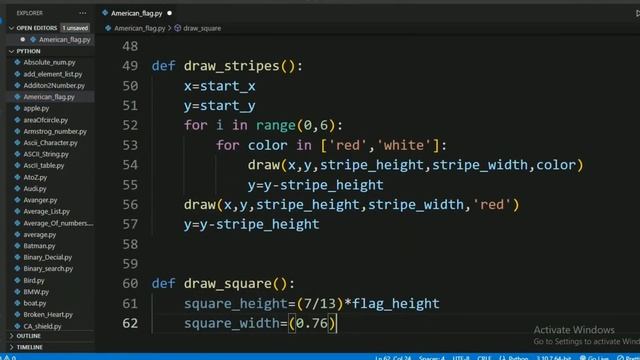
Task: Click 'draw_stripes' function name on line 49
Action: pos(231,66)
